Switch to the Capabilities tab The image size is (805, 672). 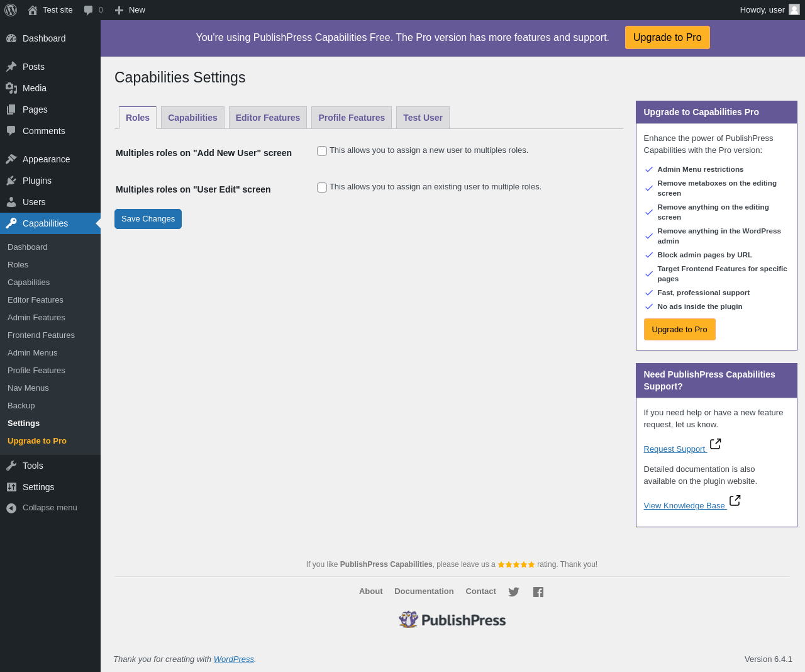tap(192, 118)
